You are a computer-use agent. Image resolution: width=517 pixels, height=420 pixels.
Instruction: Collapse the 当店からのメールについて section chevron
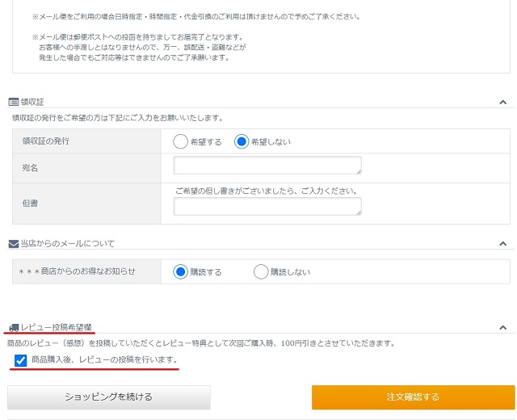click(502, 244)
